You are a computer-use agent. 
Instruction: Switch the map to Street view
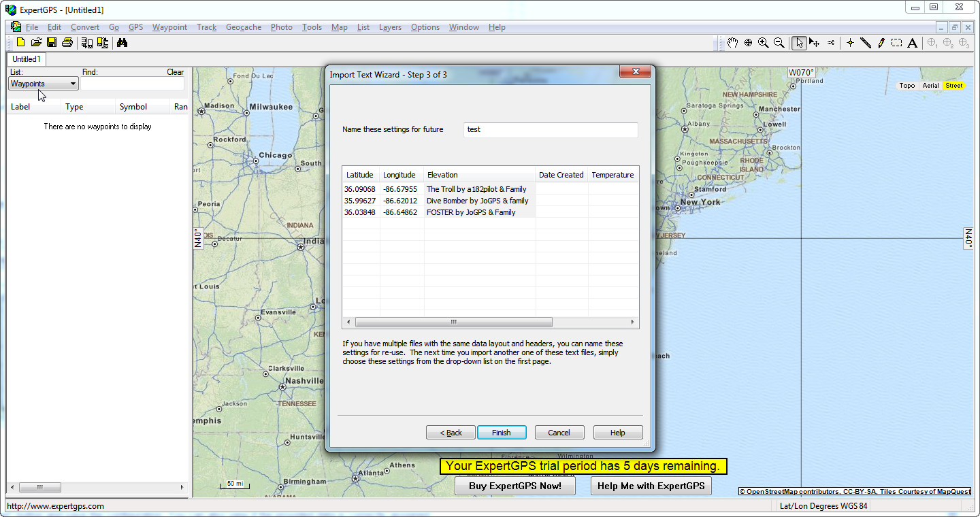[954, 86]
